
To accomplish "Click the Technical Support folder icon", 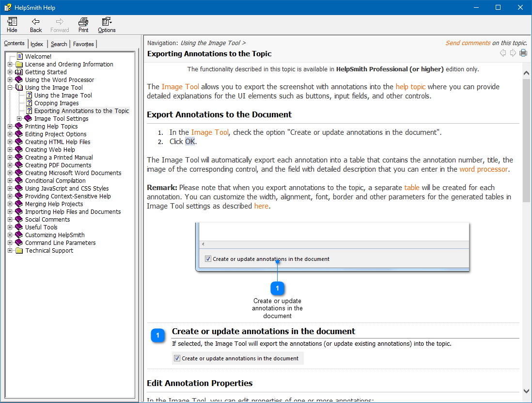I will pyautogui.click(x=19, y=251).
